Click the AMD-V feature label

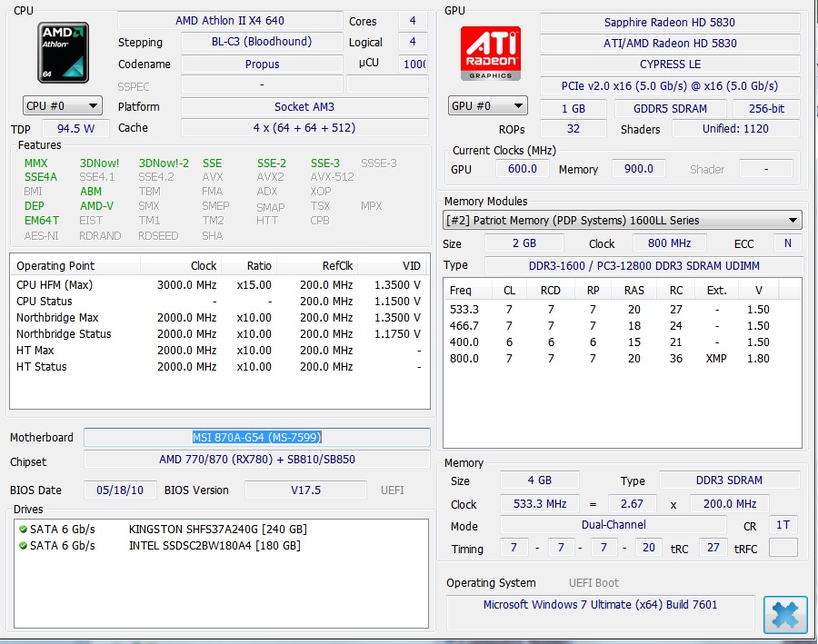tap(96, 206)
